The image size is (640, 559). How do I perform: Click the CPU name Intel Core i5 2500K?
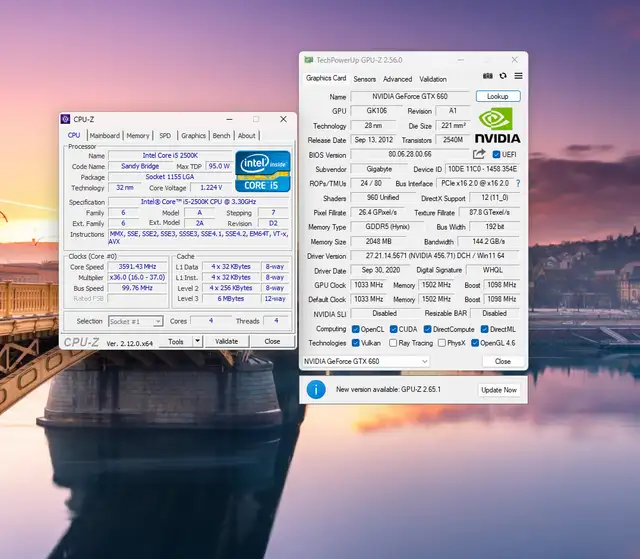click(170, 155)
